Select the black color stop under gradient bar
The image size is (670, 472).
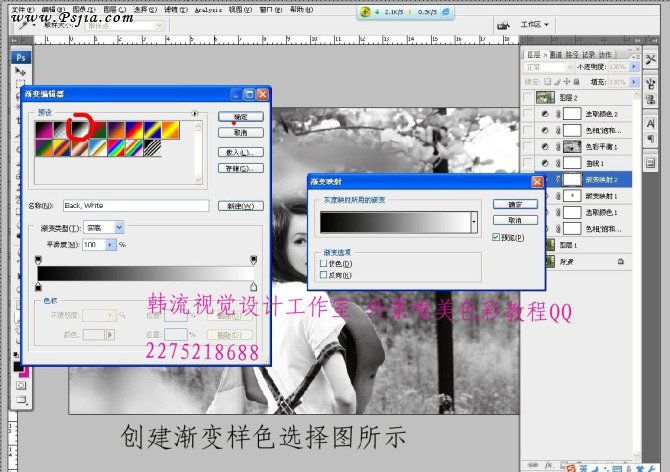coord(38,286)
